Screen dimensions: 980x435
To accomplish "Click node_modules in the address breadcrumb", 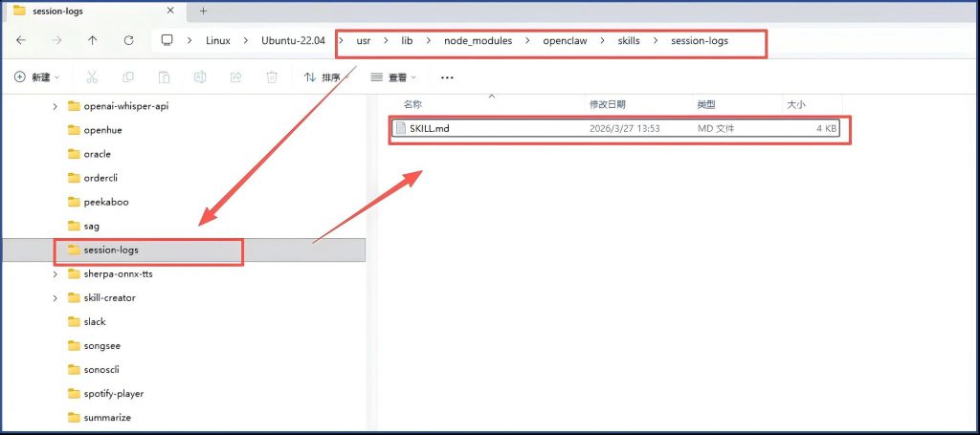I will click(x=478, y=41).
